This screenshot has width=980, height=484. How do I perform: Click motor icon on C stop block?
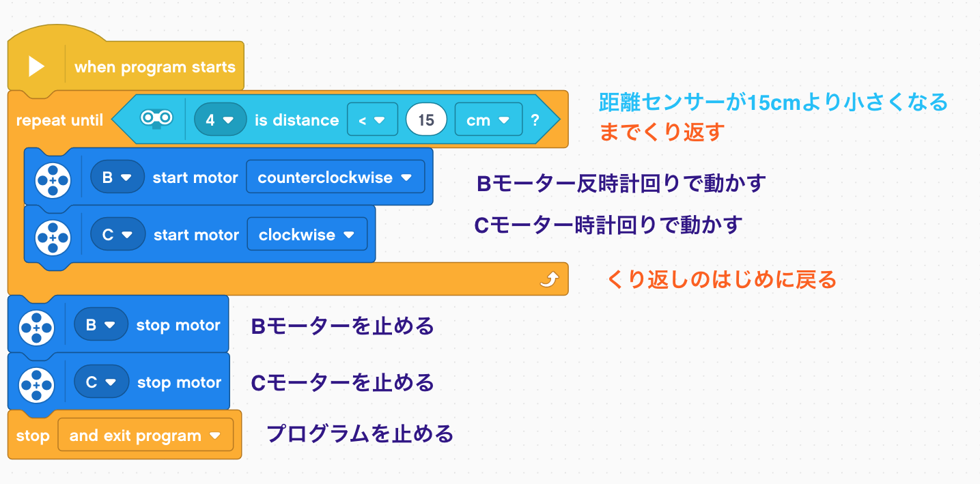click(36, 383)
